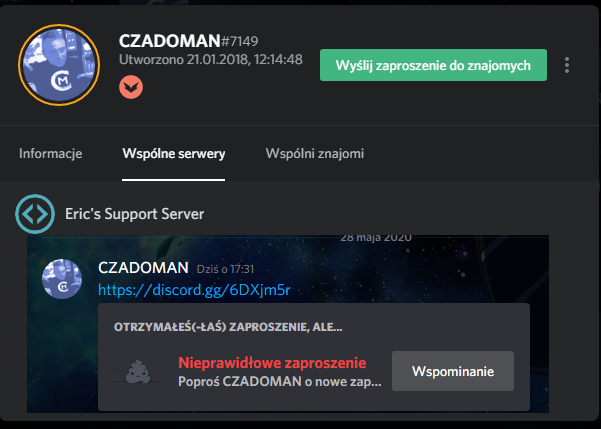Click CZADOMAN's large profile avatar
The image size is (601, 429).
[x=59, y=65]
